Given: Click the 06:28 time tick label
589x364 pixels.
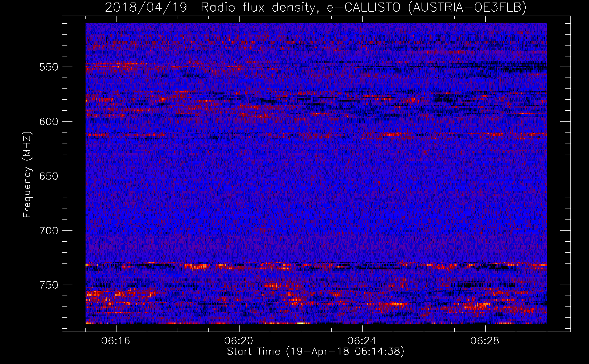Looking at the screenshot, I should pos(485,341).
